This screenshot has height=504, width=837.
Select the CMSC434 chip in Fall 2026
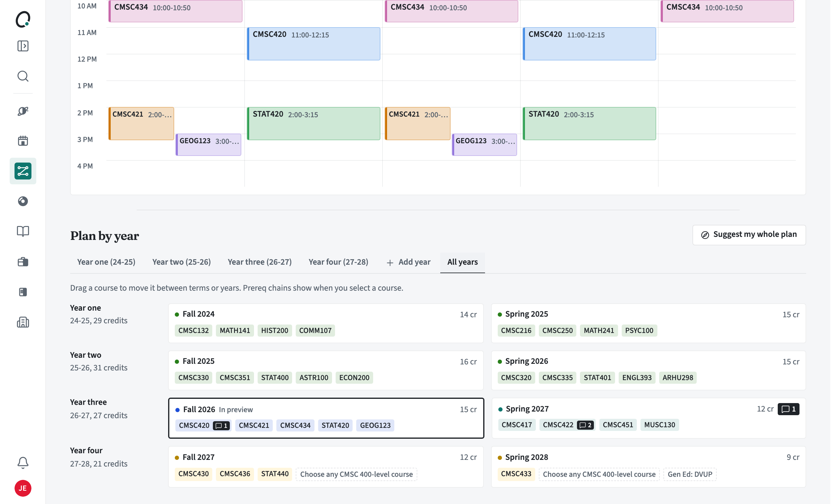click(295, 426)
